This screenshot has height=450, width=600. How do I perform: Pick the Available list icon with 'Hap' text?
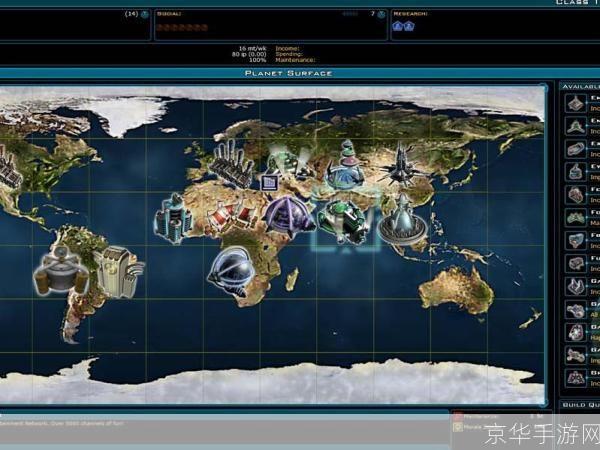[x=576, y=333]
